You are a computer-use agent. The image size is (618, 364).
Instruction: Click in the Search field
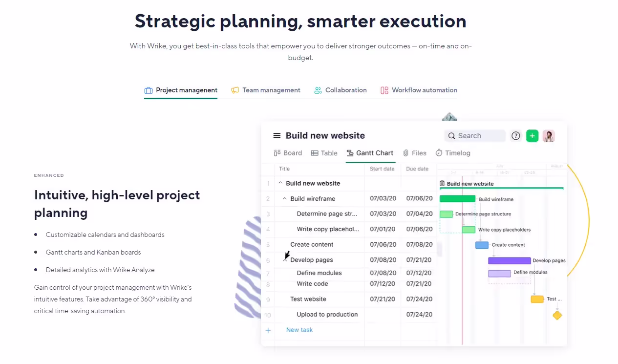pos(475,136)
